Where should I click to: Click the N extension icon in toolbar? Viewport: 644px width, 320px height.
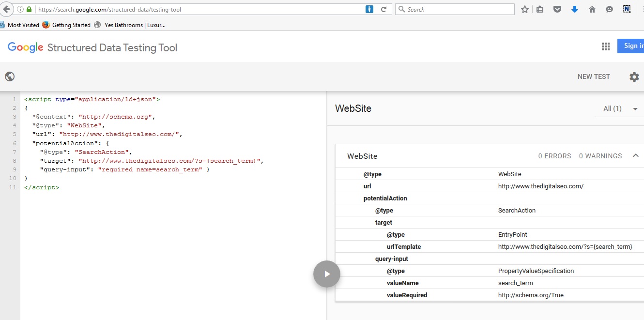coord(627,9)
